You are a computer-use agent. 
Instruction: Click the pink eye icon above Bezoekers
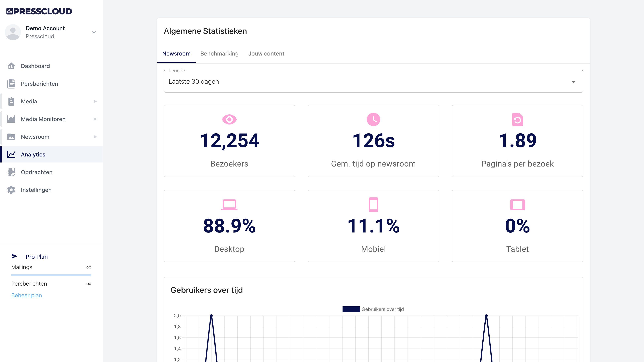click(x=229, y=119)
